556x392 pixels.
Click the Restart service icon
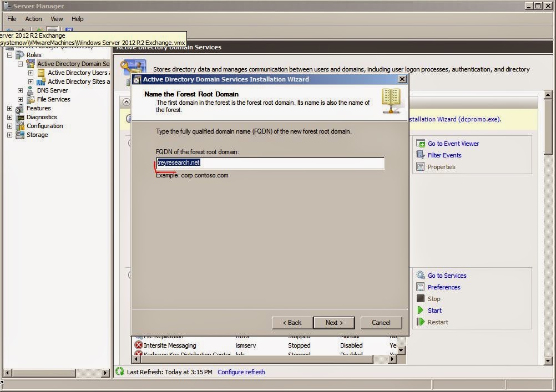click(421, 322)
